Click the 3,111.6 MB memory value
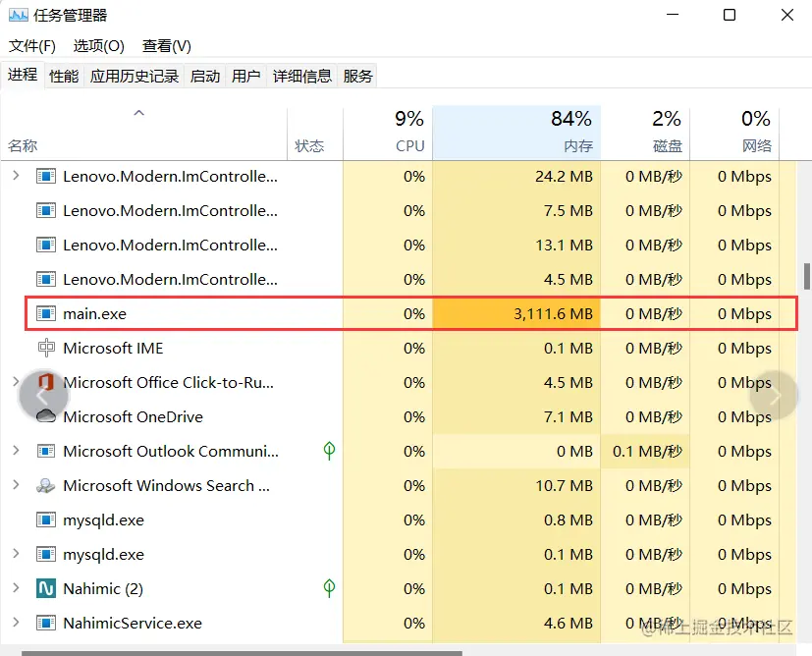Image resolution: width=812 pixels, height=656 pixels. pos(553,314)
